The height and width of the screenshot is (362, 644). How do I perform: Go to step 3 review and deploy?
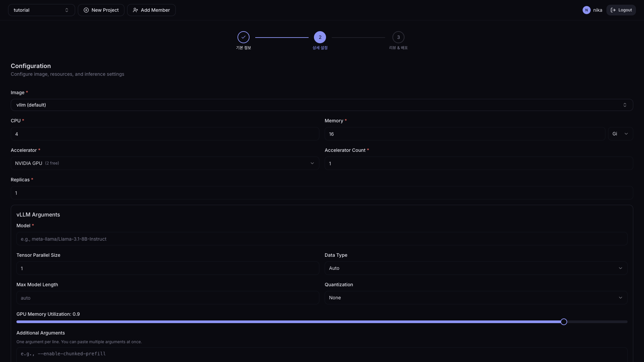[398, 37]
